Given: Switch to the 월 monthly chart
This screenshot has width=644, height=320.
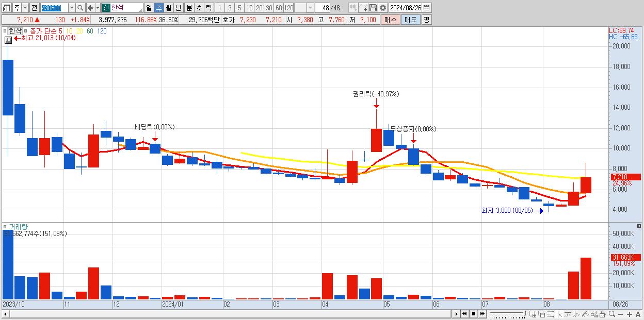Looking at the screenshot, I should tap(168, 8).
